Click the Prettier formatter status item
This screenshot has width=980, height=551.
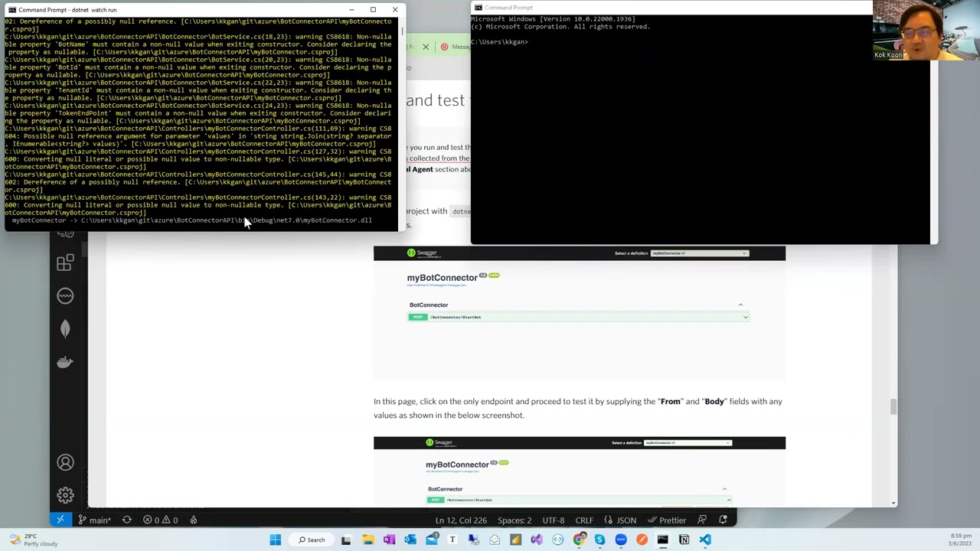coord(667,520)
